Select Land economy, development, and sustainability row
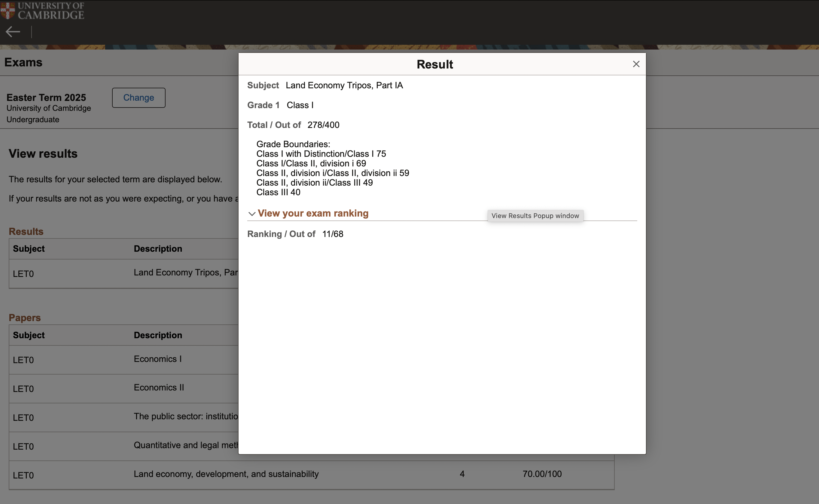 pyautogui.click(x=226, y=474)
